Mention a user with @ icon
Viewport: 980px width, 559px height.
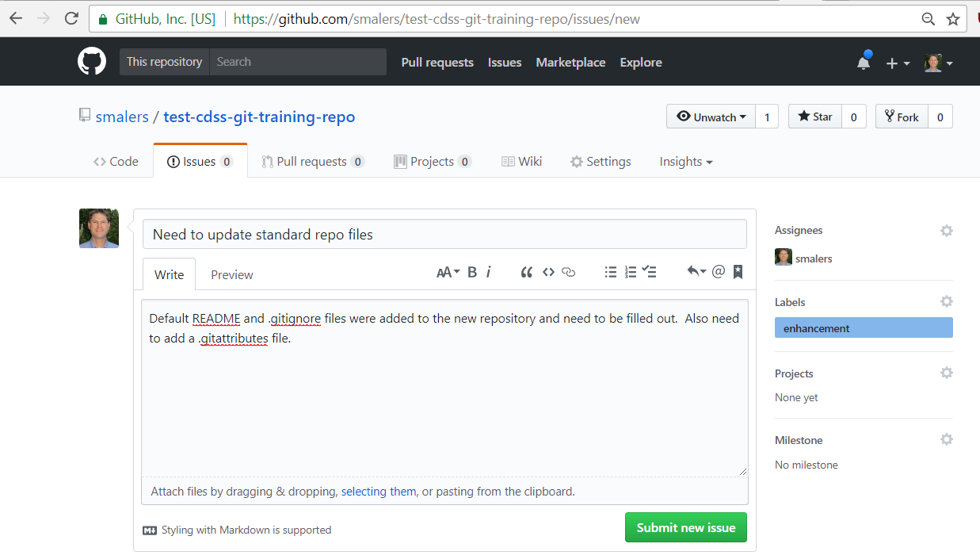[719, 272]
